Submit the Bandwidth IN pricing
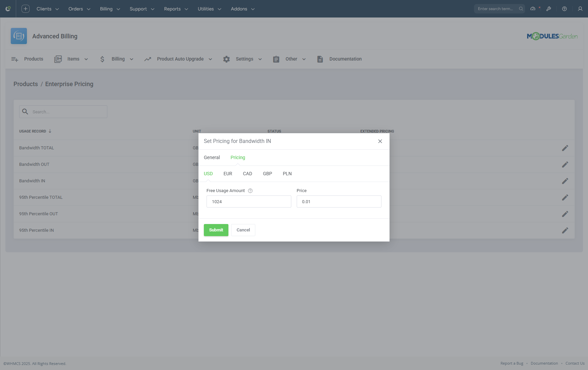588x370 pixels. pos(216,230)
